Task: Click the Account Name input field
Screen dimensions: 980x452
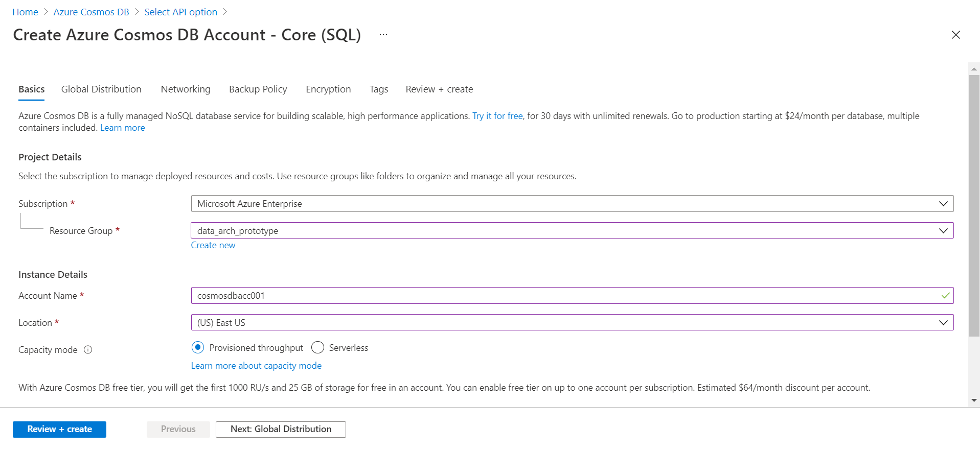Action: click(562, 296)
